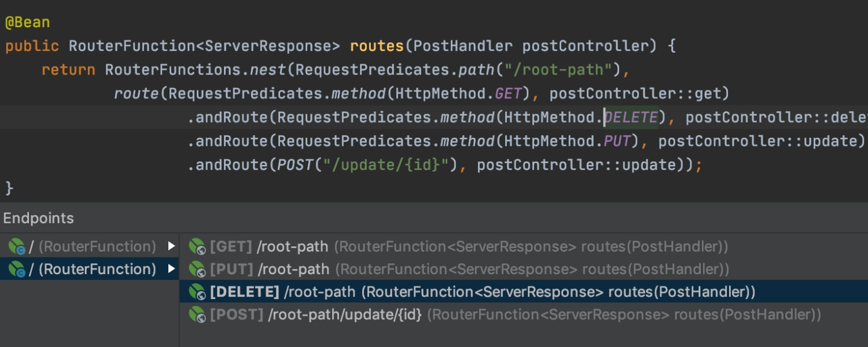This screenshot has height=347, width=868.
Task: Click the PUT constant in the code
Action: pyautogui.click(x=617, y=141)
